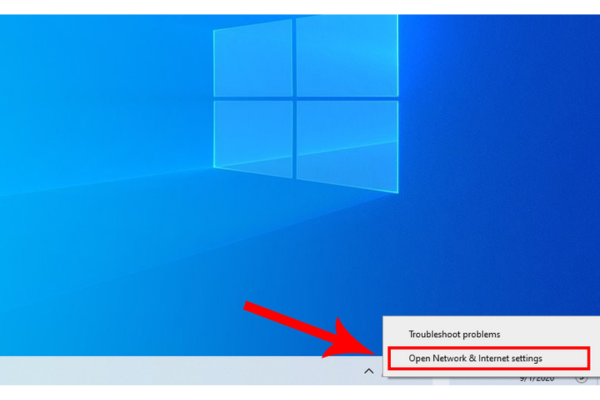
Task: Click the 9/1/2020 taskbar date
Action: [537, 379]
